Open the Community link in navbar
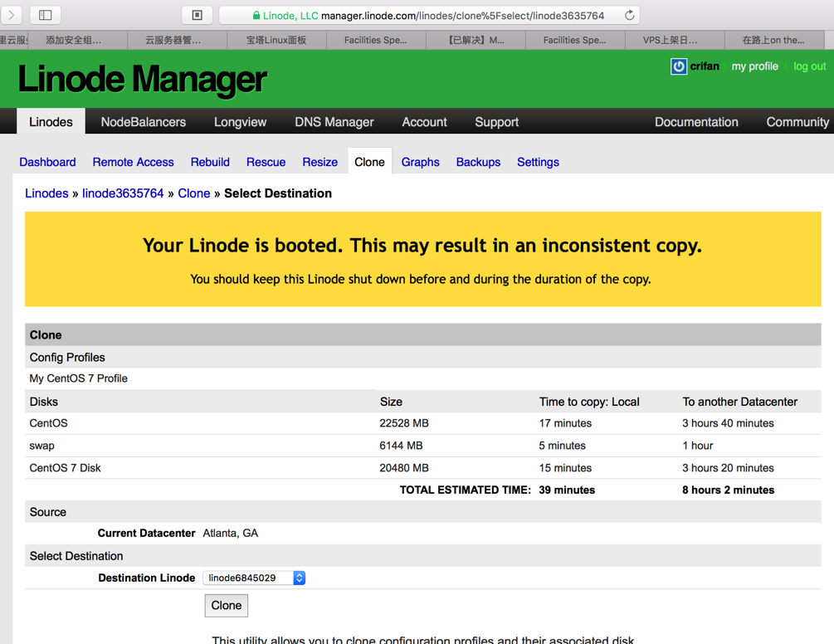 [797, 122]
